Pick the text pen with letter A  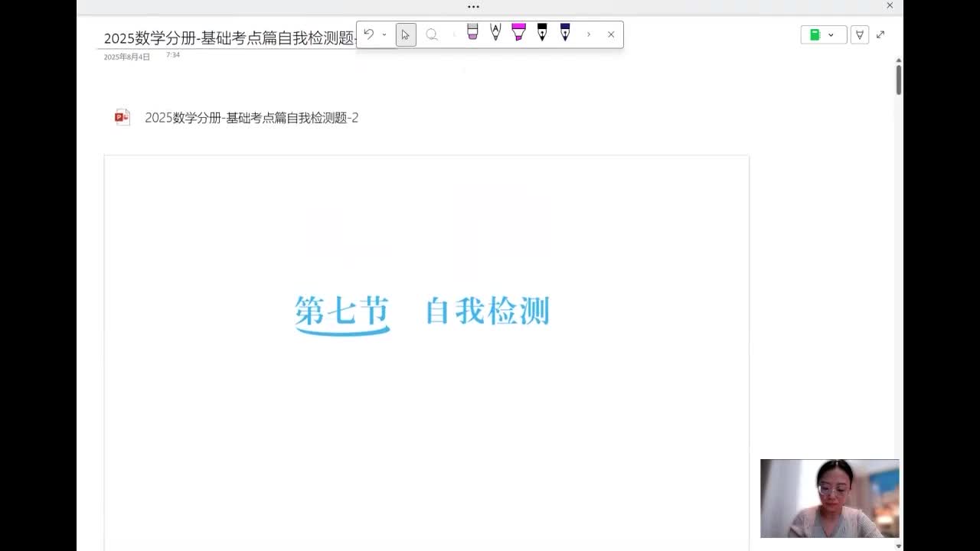[x=495, y=32]
